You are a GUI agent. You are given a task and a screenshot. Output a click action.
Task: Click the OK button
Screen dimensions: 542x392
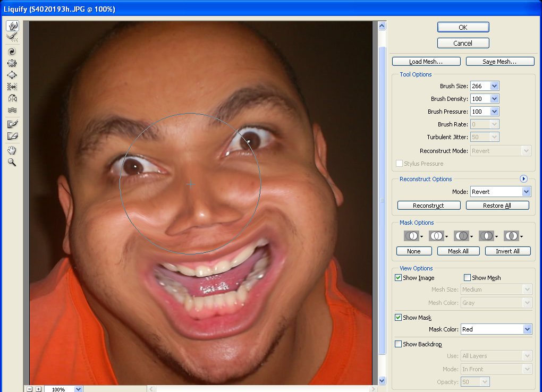(x=463, y=27)
